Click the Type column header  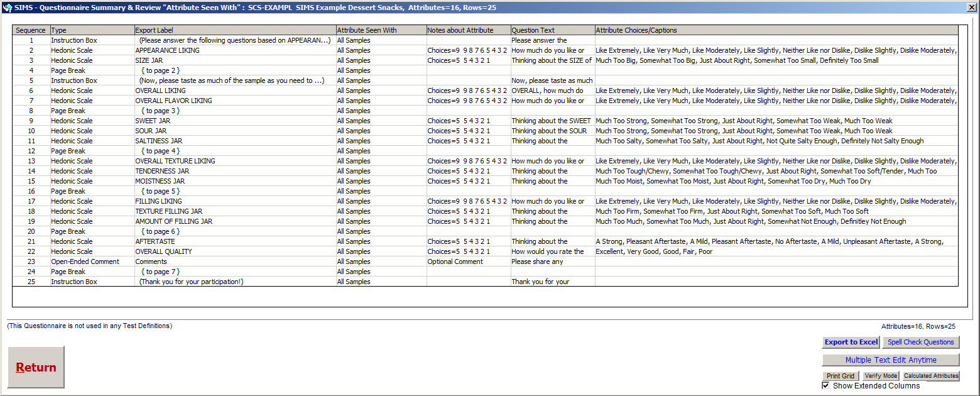92,30
